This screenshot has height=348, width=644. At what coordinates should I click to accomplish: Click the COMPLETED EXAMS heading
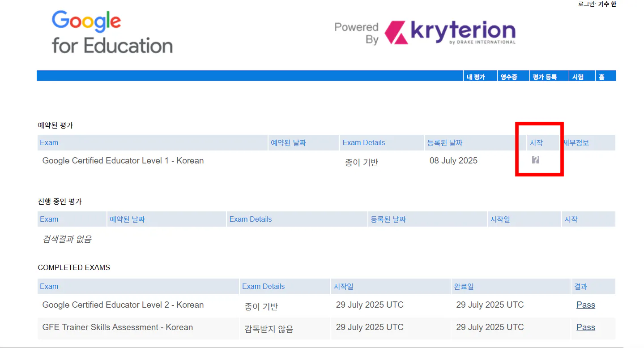click(x=74, y=268)
